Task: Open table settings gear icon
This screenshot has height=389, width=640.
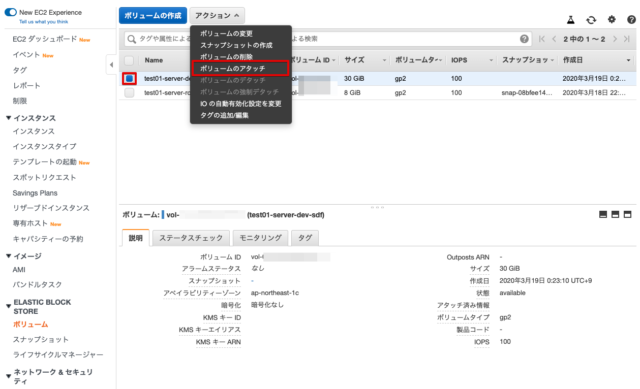Action: (611, 19)
